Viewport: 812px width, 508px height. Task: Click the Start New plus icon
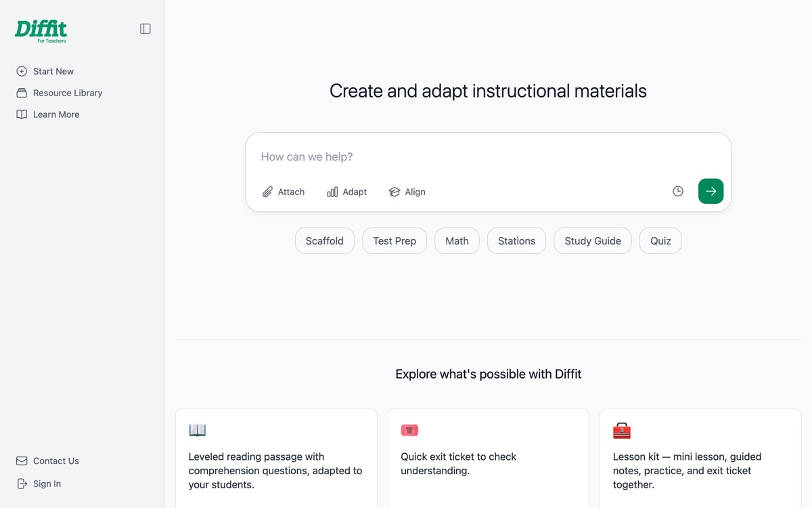[x=22, y=71]
